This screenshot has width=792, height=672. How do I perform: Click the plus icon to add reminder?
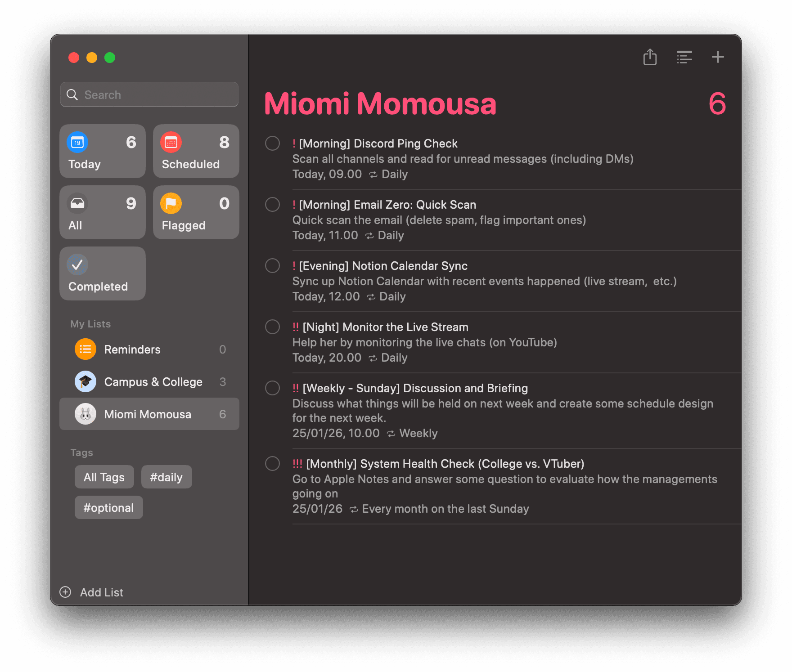(718, 57)
